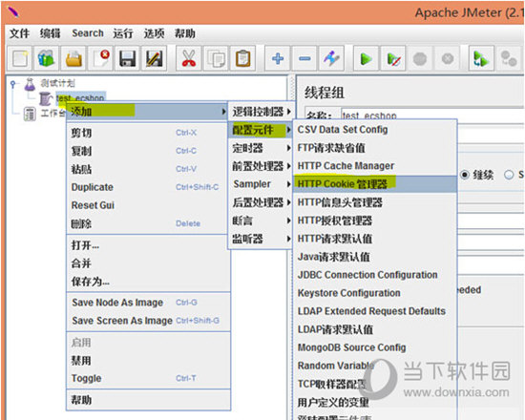The image size is (525, 420).
Task: Click Start no pauses icon
Action: [393, 58]
